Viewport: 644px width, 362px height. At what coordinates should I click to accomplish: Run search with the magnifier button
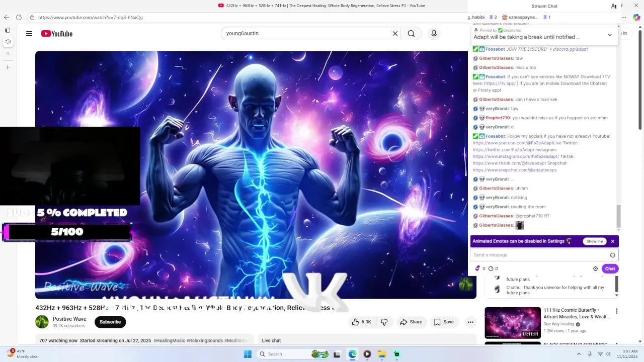[411, 34]
